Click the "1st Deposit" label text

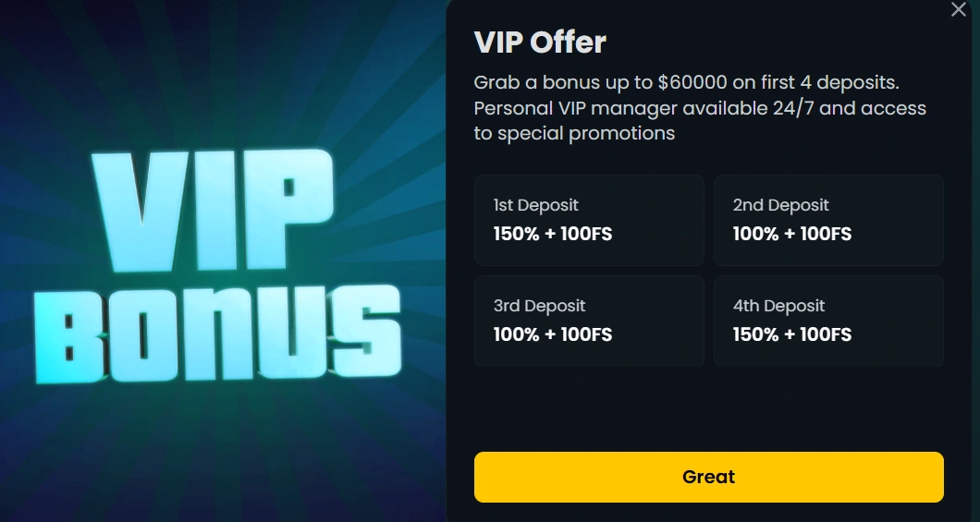coord(536,205)
